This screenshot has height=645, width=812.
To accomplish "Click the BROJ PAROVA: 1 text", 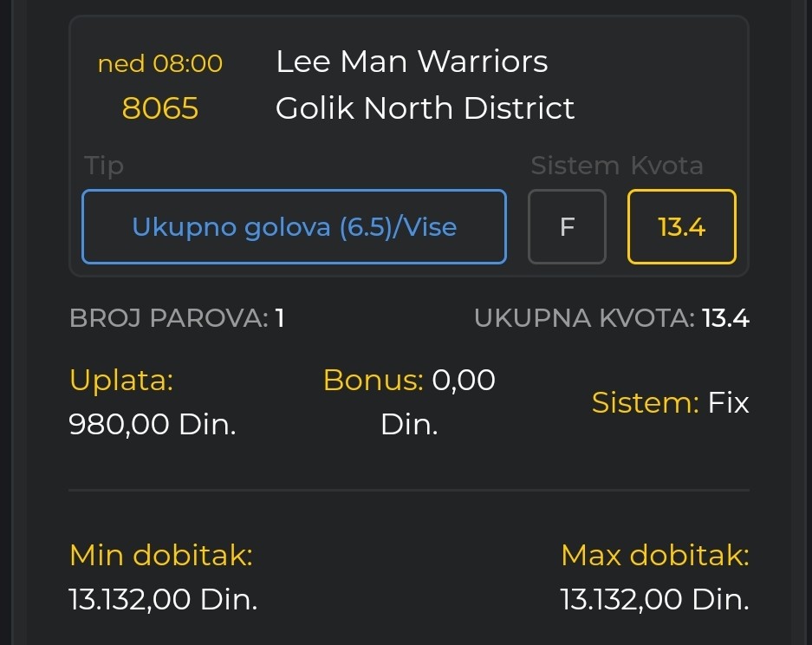I will (177, 318).
